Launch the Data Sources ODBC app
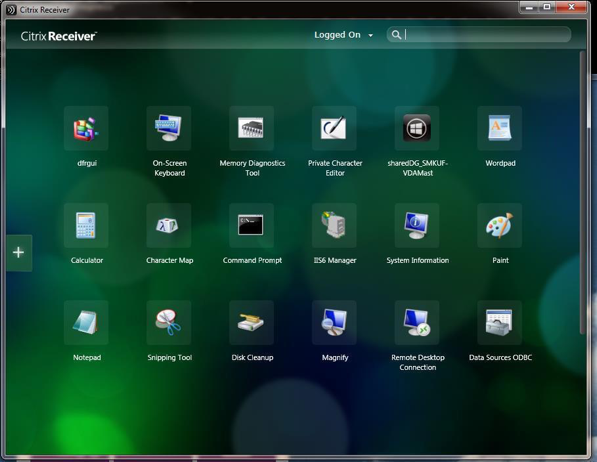The image size is (597, 462). click(500, 323)
